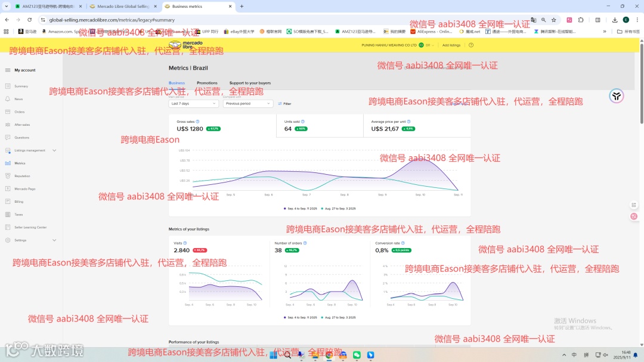
Task: Open the Amazon.com bookmark
Action: (x=61, y=31)
